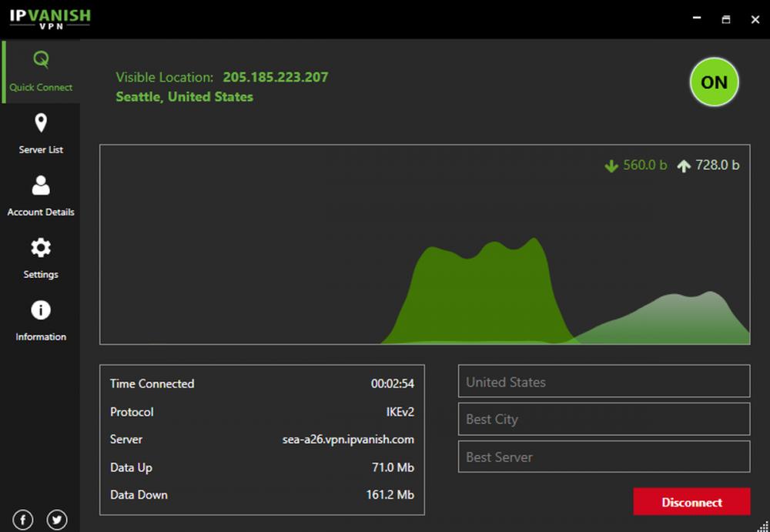The width and height of the screenshot is (770, 532).
Task: Open the Account Details tab
Action: (x=41, y=196)
